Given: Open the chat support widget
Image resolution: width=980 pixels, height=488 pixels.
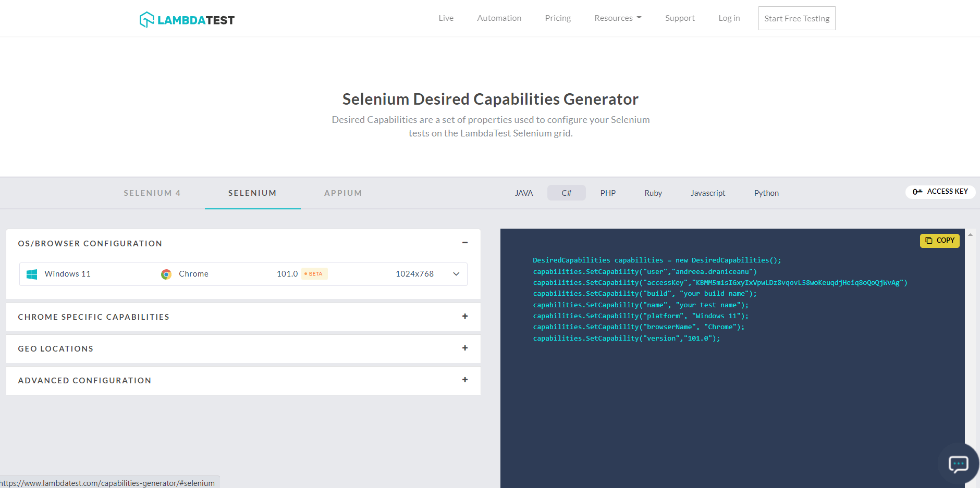Looking at the screenshot, I should 959,464.
